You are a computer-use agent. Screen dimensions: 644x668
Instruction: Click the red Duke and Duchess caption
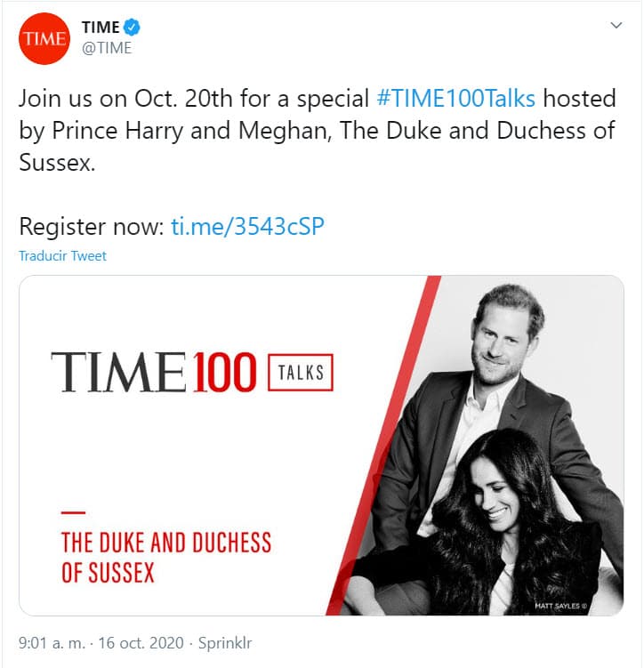(165, 556)
